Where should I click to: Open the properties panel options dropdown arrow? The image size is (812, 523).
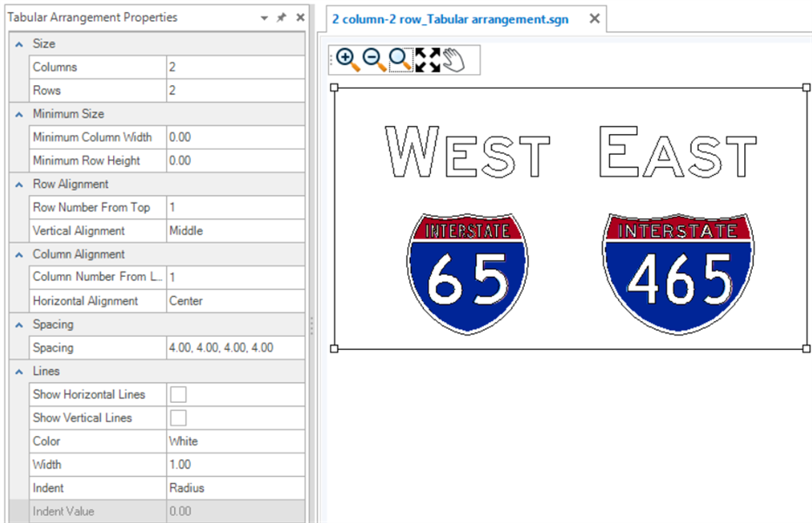264,18
